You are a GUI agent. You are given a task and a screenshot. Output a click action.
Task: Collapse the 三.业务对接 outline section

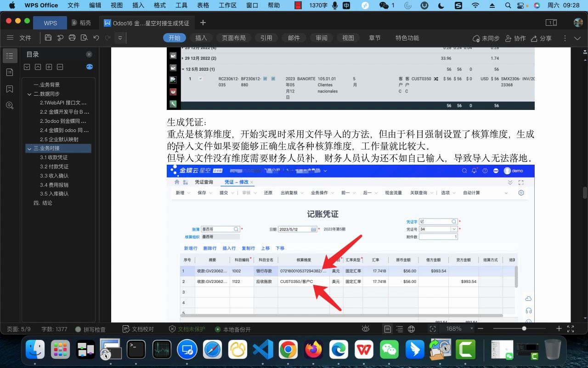[x=29, y=149]
